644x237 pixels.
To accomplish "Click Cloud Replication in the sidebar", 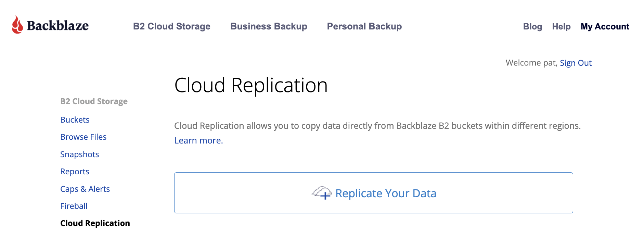I will point(95,223).
